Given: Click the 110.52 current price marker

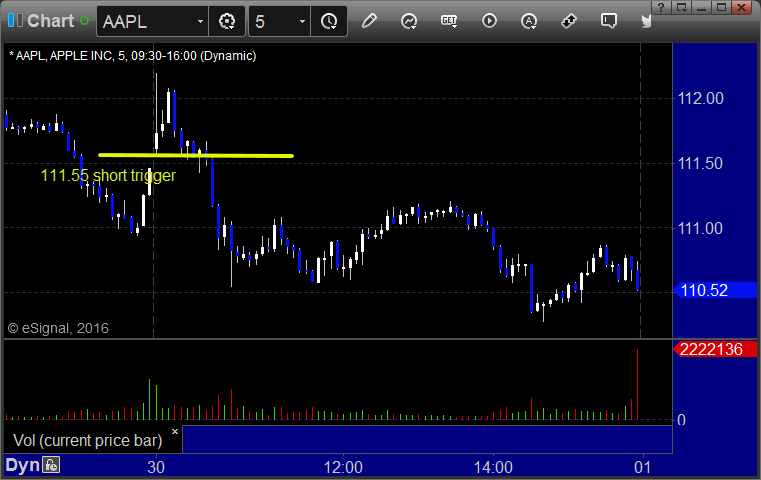Looking at the screenshot, I should (x=715, y=290).
